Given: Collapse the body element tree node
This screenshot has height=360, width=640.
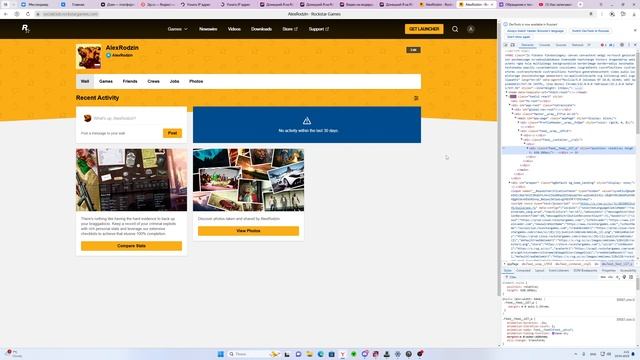Looking at the screenshot, I should pos(507,96).
